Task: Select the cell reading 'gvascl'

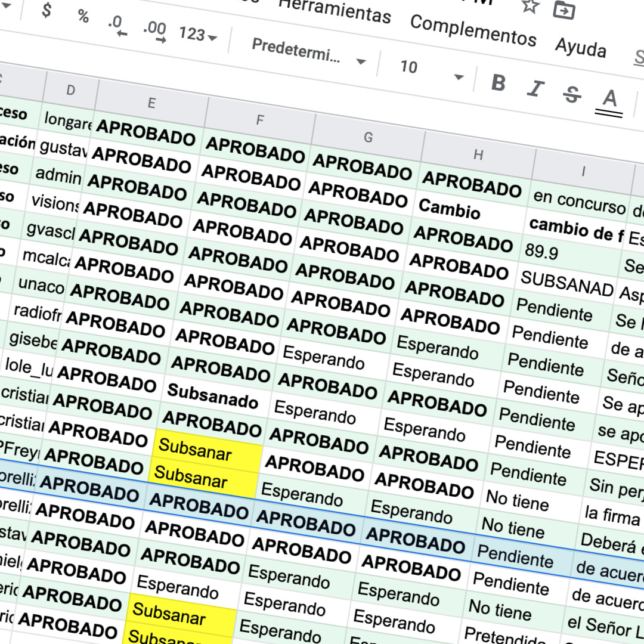Action: point(50,230)
